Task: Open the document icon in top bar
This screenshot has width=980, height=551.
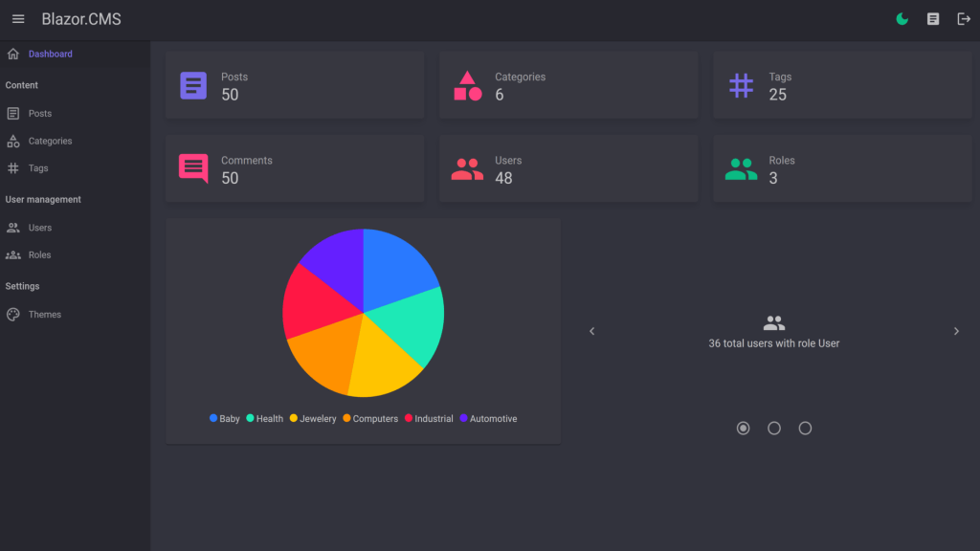Action: (933, 19)
